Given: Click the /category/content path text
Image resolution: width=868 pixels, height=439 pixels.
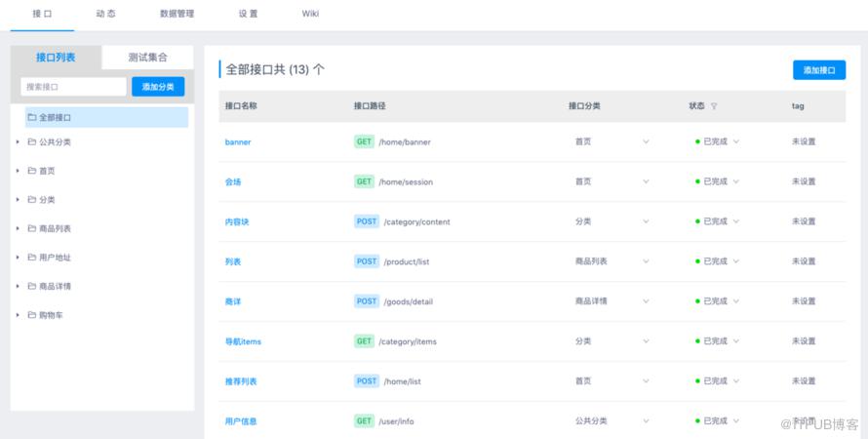Looking at the screenshot, I should (416, 222).
